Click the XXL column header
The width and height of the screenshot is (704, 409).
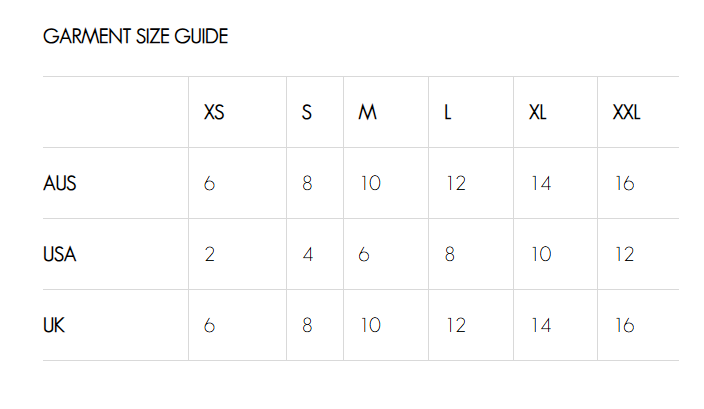(626, 112)
